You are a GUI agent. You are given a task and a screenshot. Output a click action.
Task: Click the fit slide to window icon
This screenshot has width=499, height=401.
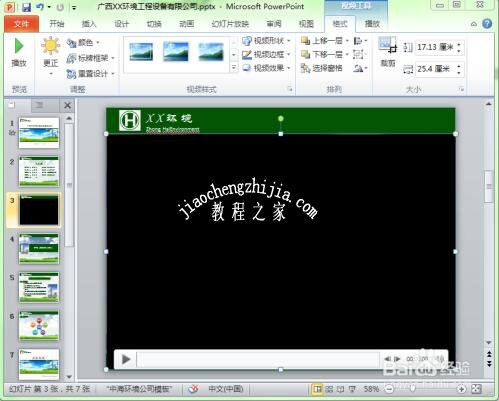pos(477,389)
